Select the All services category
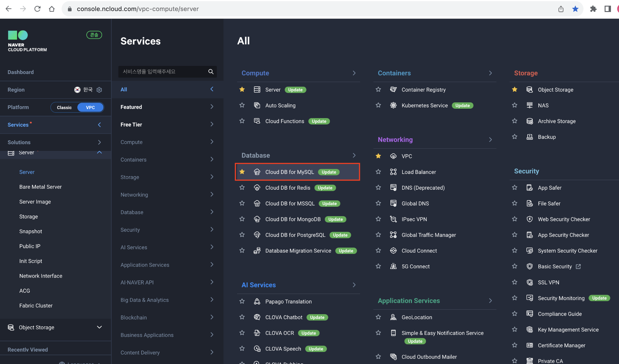 pos(167,89)
